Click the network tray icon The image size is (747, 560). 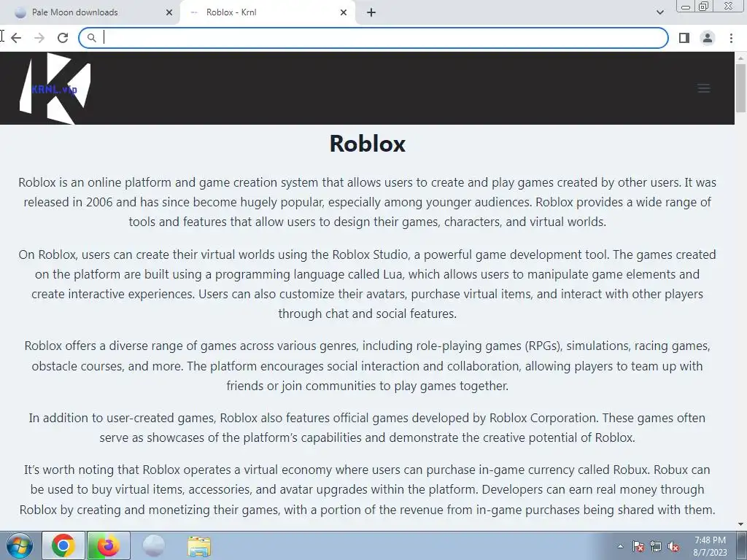pos(656,547)
